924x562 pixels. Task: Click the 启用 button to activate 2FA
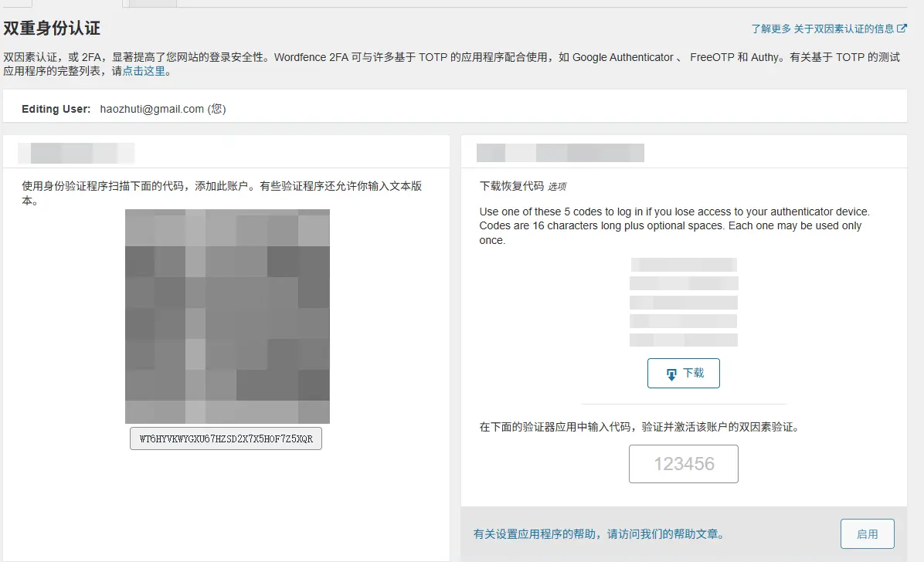(x=867, y=533)
